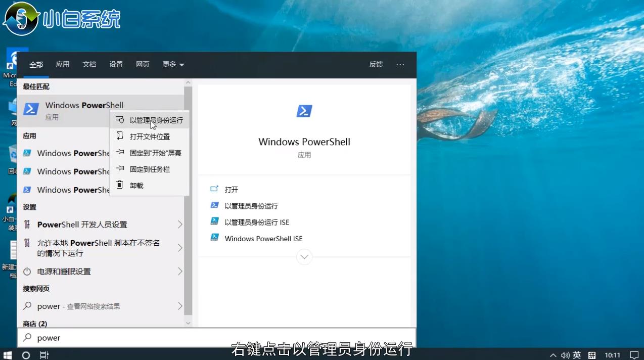Open the 文档 search tab
This screenshot has height=360, width=644.
click(x=89, y=64)
